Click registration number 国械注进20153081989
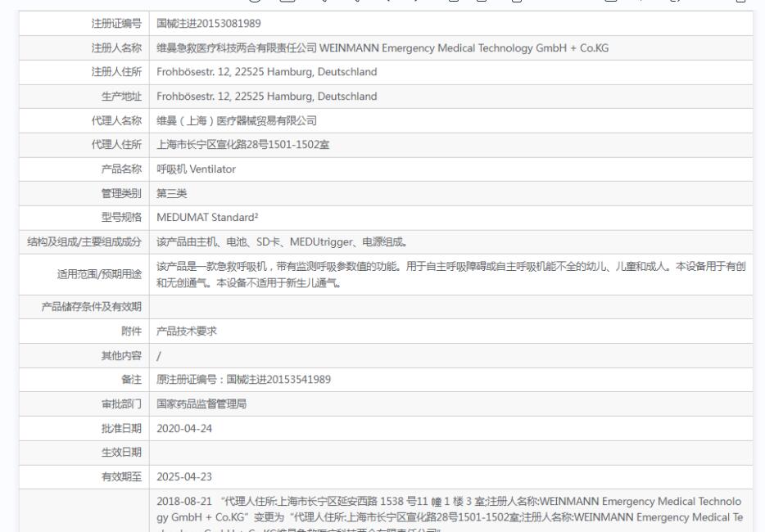Screen dimensions: 765x532 click(209, 24)
